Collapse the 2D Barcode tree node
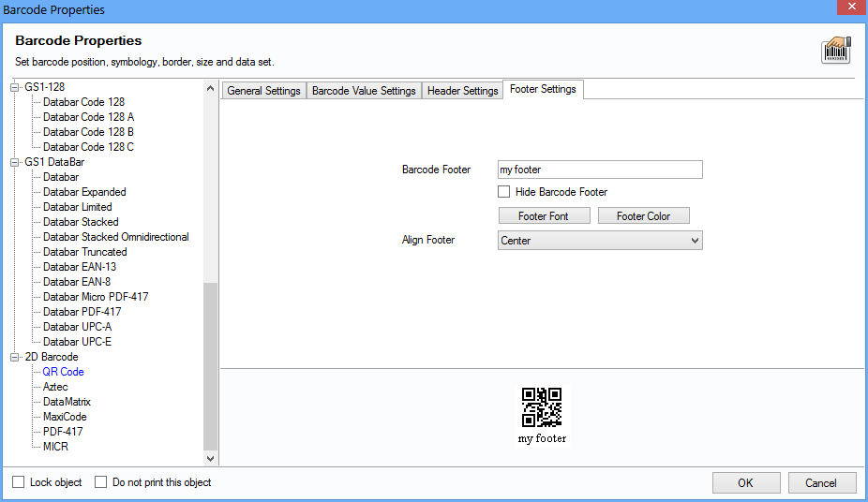The width and height of the screenshot is (868, 502). pyautogui.click(x=15, y=357)
